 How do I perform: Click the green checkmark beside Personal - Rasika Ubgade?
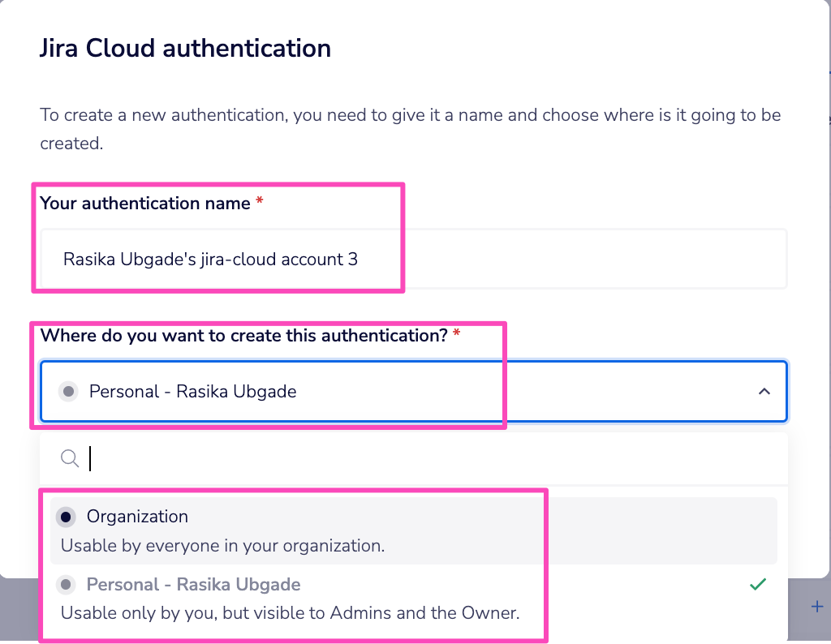(757, 583)
